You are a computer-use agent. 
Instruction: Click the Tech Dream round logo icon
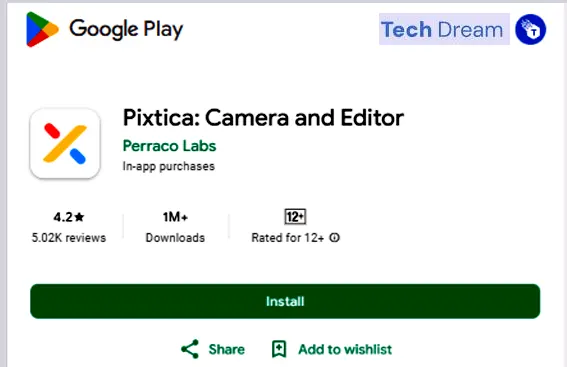pos(530,29)
